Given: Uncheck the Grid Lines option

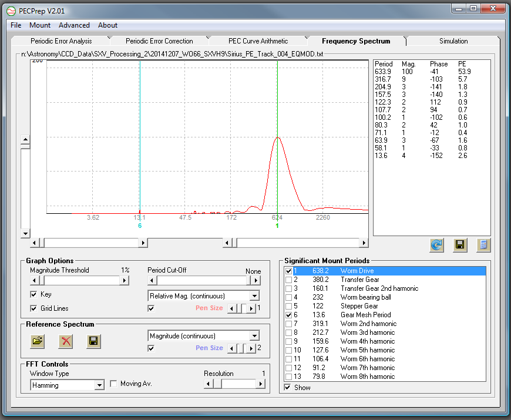Looking at the screenshot, I should coord(33,308).
